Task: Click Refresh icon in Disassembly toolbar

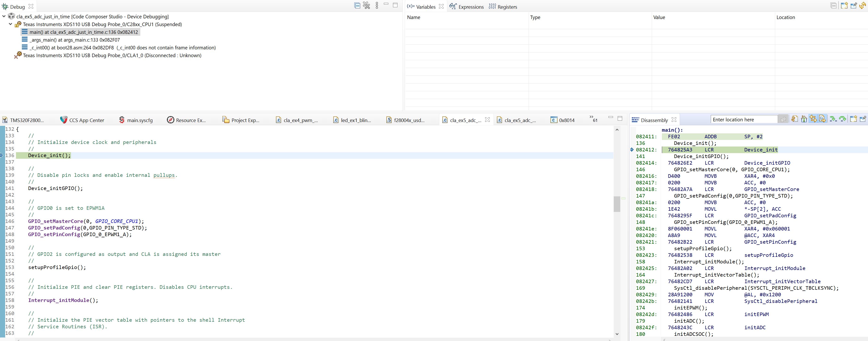Action: click(794, 119)
